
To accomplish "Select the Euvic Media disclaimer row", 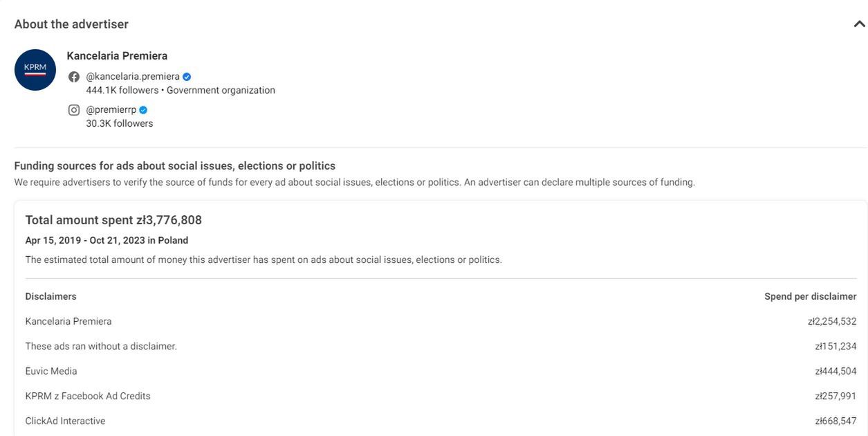I will (441, 371).
